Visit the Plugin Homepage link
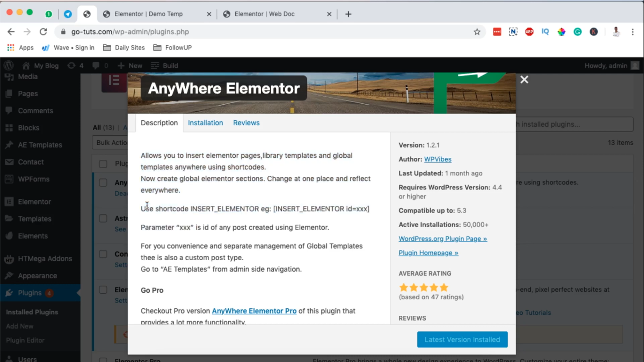 [429, 253]
